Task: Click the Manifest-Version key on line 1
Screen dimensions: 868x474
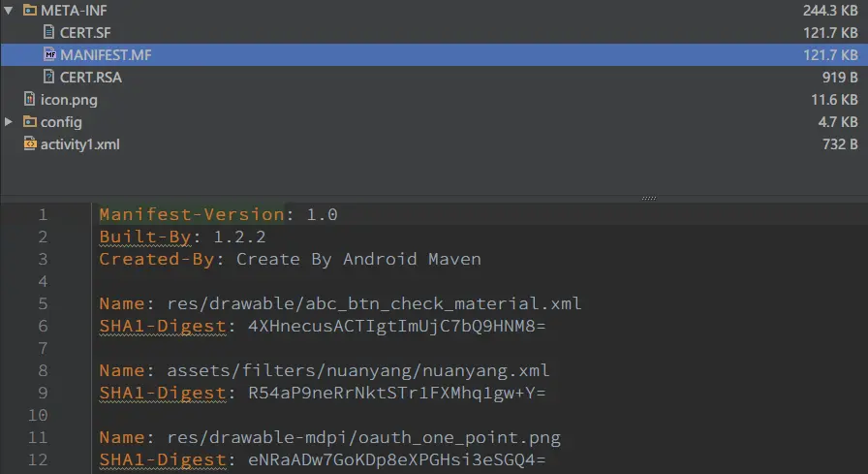Action: [192, 214]
